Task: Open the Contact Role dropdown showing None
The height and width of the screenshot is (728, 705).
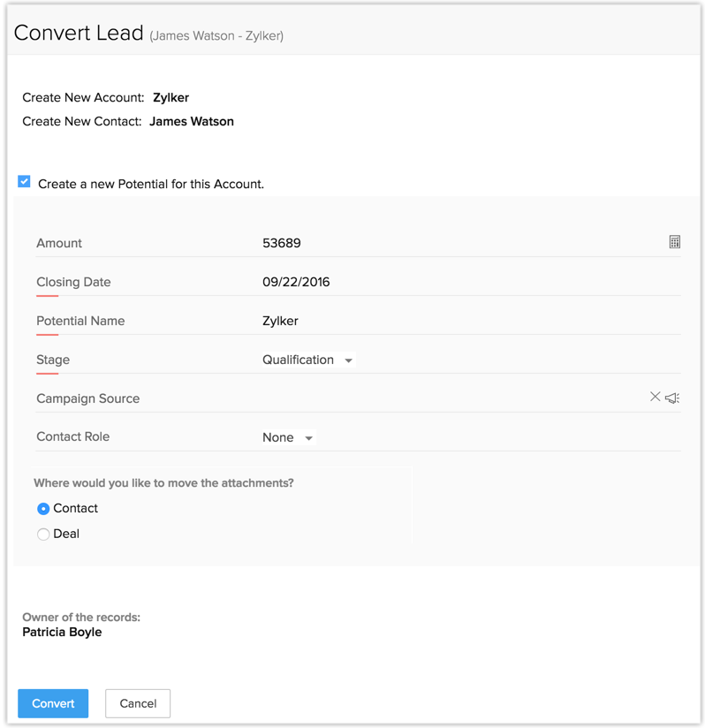Action: [287, 437]
